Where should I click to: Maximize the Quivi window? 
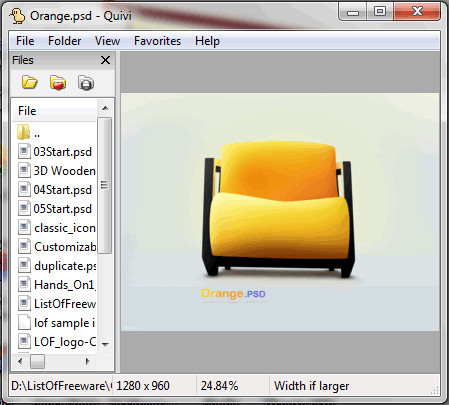pyautogui.click(x=380, y=12)
